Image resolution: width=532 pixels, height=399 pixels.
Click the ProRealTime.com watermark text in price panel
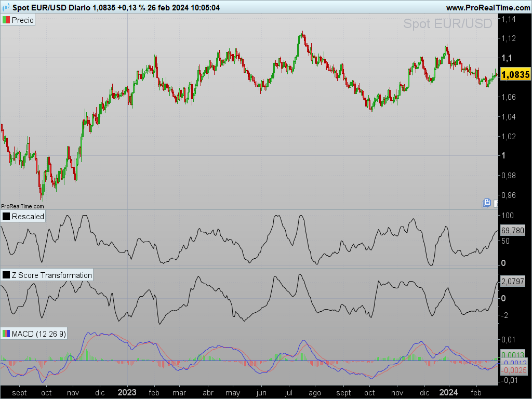click(22, 206)
